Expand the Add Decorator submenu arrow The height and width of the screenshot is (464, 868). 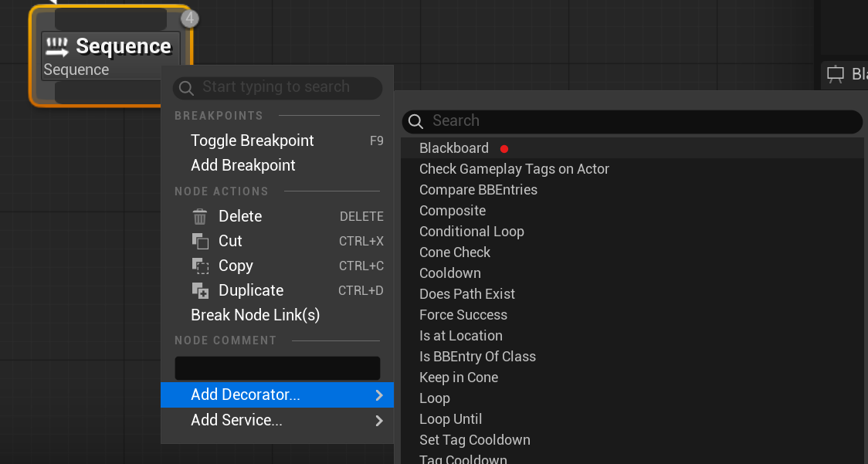pos(378,395)
